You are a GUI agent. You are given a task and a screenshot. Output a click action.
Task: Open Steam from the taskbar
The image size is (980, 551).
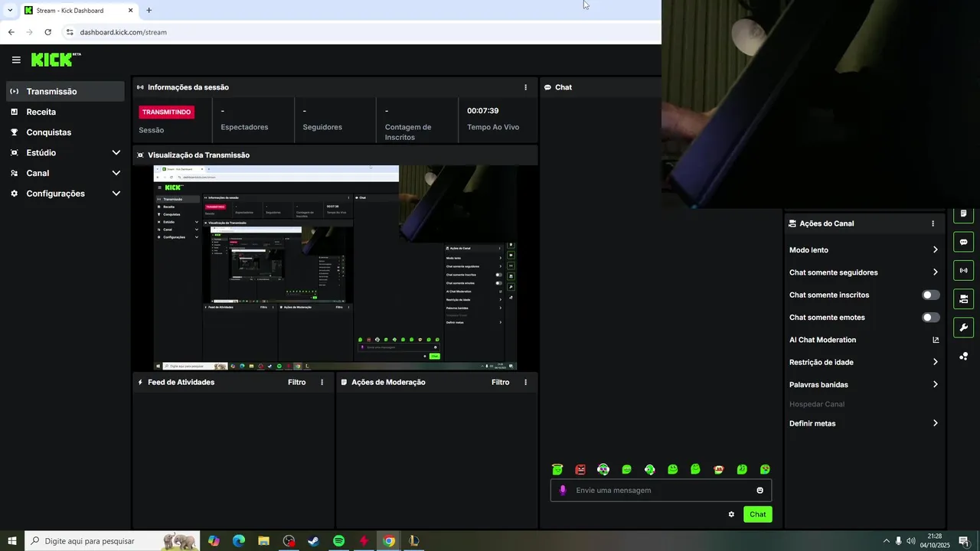[x=313, y=541]
